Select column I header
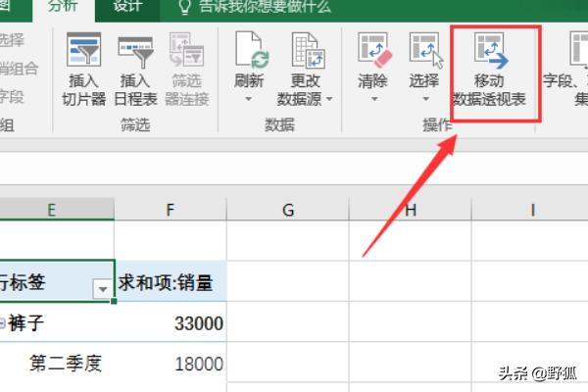The image size is (588, 392). pos(532,210)
